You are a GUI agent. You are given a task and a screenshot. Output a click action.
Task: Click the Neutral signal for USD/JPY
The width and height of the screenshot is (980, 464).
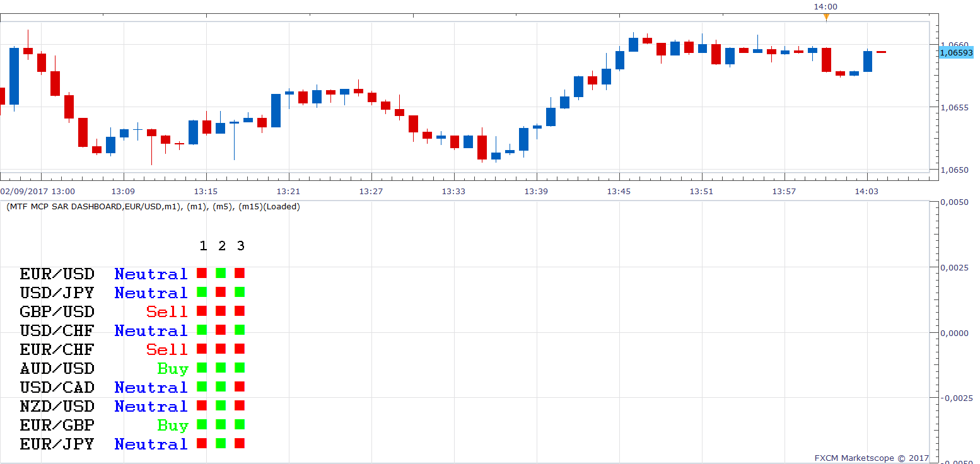tap(151, 293)
